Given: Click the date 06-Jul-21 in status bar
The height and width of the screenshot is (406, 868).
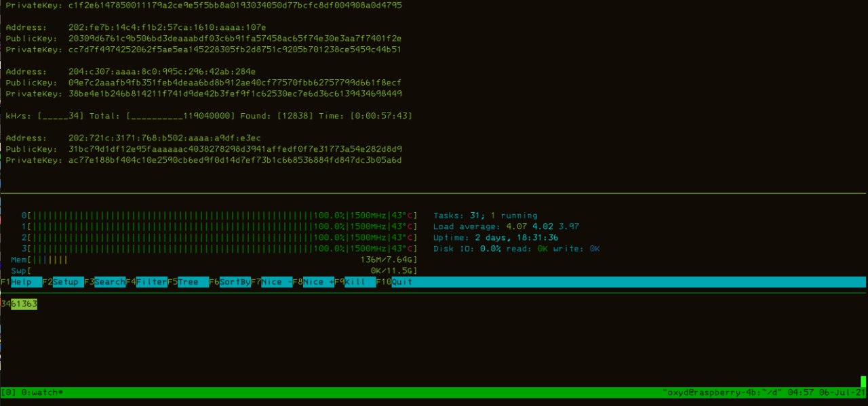Looking at the screenshot, I should pyautogui.click(x=843, y=392).
